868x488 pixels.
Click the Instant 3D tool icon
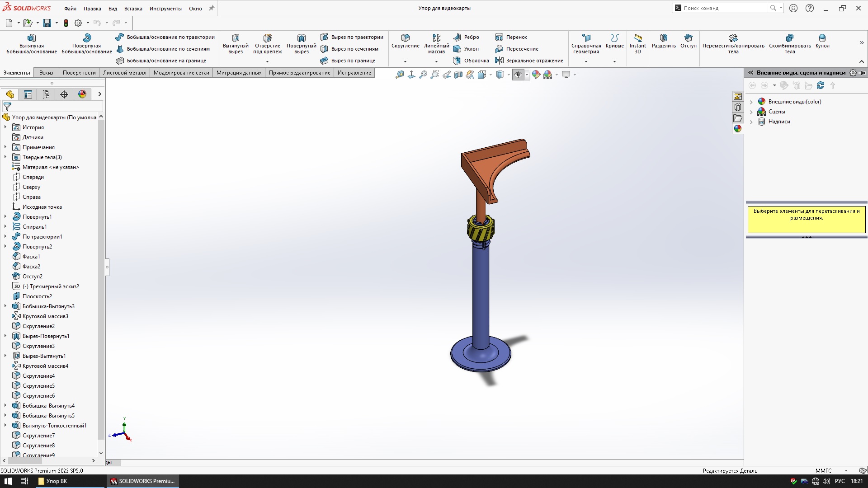tap(637, 38)
